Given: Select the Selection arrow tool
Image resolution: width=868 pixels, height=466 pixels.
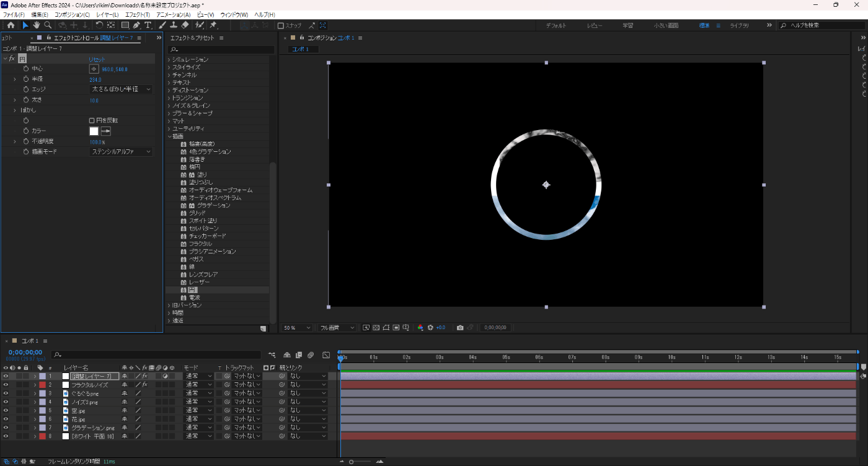Looking at the screenshot, I should click(25, 25).
